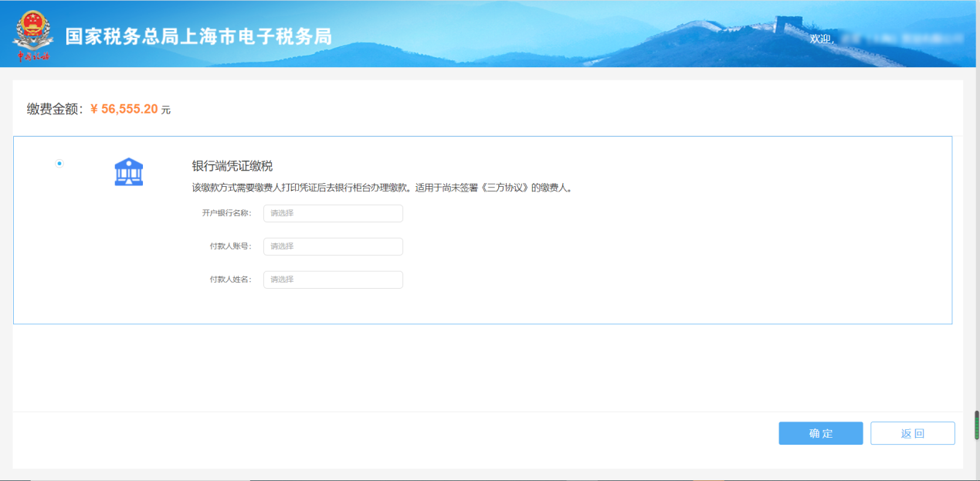Expand the 付款人账号 dropdown
The width and height of the screenshot is (980, 481).
coord(333,246)
